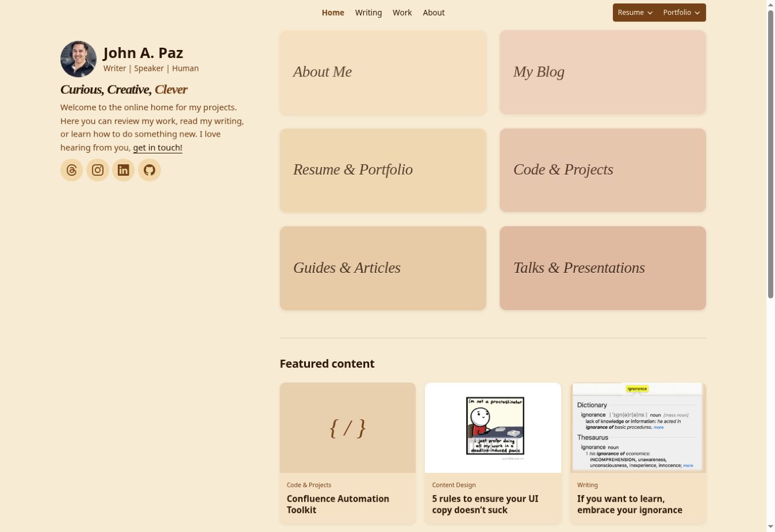Open the Instagram profile icon
The height and width of the screenshot is (532, 775).
click(x=98, y=170)
